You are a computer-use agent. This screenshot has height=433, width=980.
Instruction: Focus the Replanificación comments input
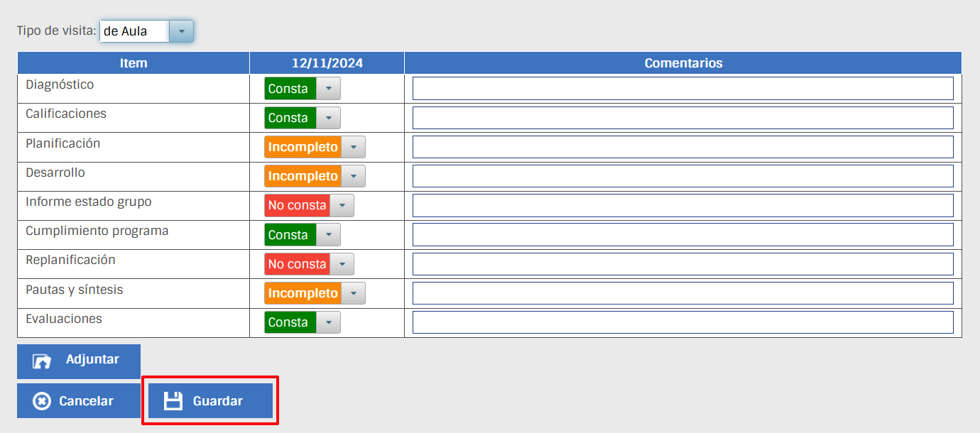[x=682, y=264]
